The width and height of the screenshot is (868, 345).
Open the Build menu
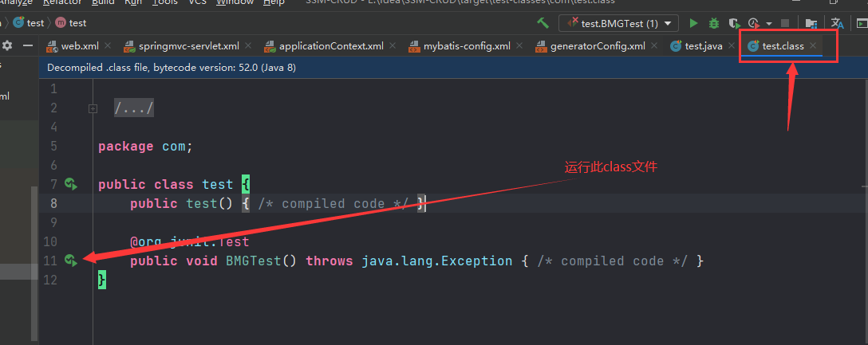click(103, 2)
